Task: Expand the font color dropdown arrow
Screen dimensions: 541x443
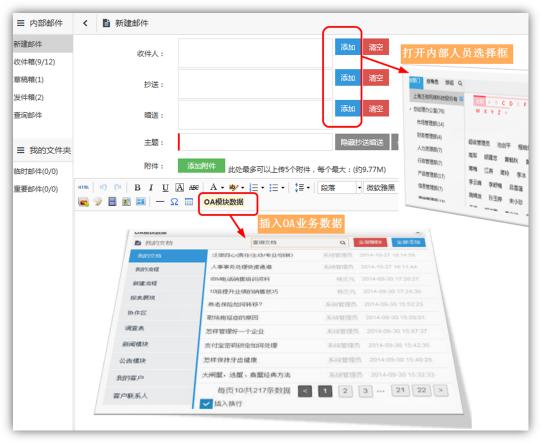Action: (x=223, y=188)
